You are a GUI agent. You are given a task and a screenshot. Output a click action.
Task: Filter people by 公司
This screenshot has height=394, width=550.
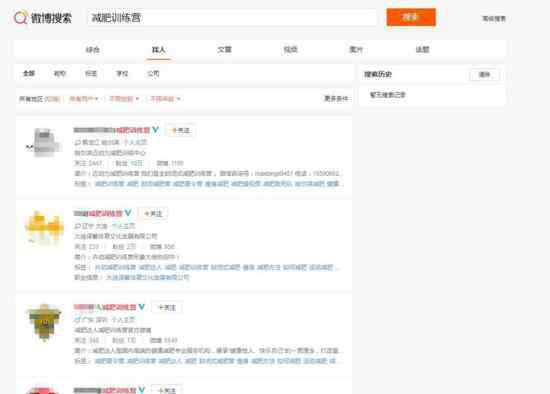tap(153, 73)
